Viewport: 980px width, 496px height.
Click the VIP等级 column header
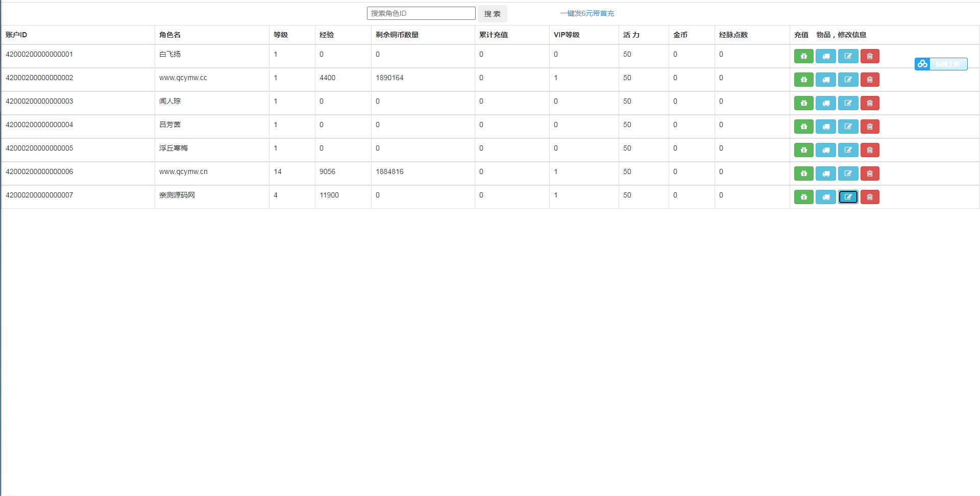tap(567, 35)
